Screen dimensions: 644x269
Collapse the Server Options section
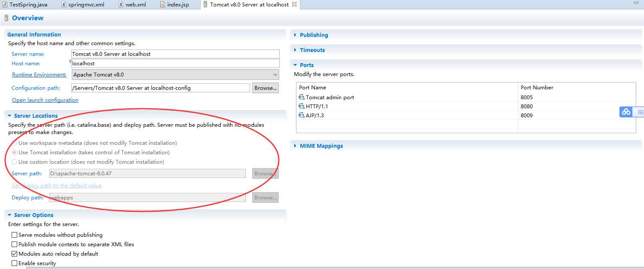point(9,215)
